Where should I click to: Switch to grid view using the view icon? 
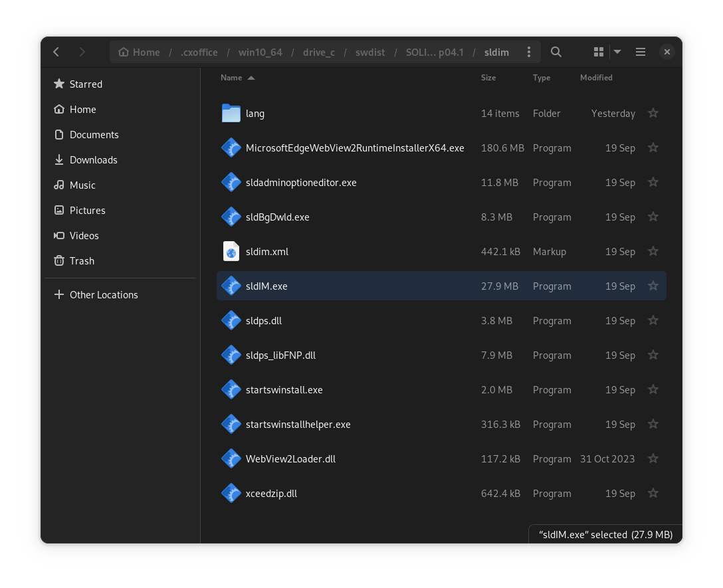[x=597, y=51]
